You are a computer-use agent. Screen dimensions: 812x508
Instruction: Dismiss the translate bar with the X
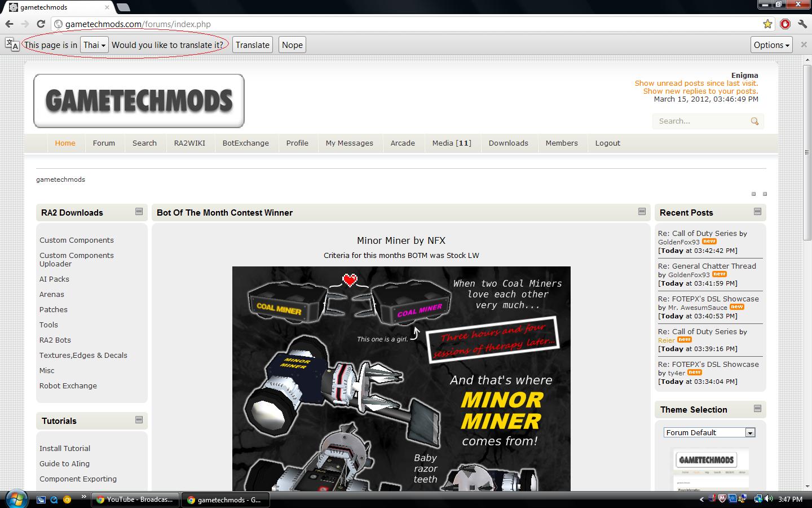pos(804,45)
